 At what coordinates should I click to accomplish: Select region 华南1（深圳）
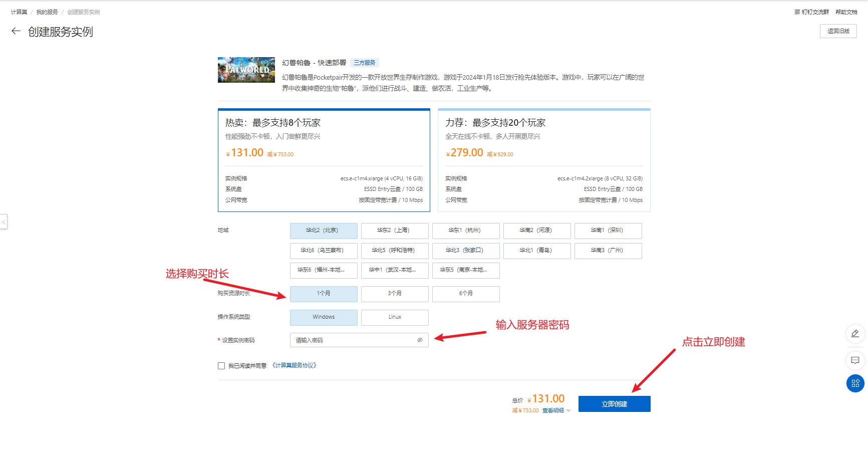[608, 231]
